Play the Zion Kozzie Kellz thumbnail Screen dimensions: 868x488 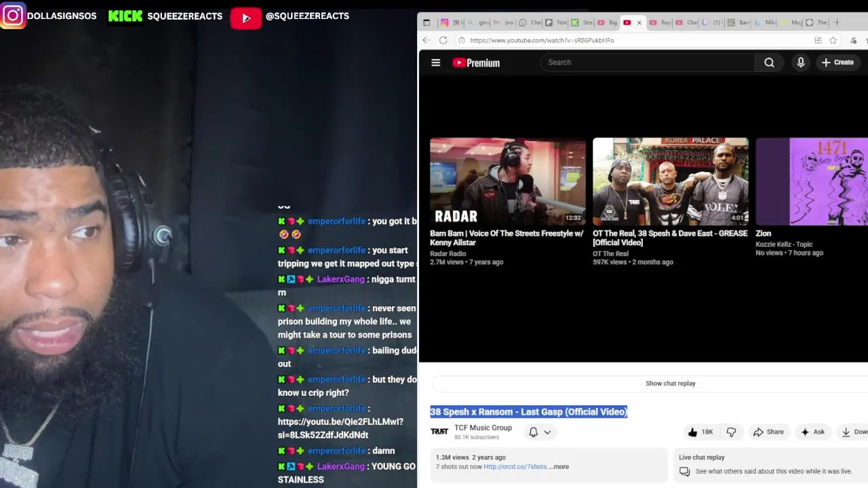[x=812, y=182]
